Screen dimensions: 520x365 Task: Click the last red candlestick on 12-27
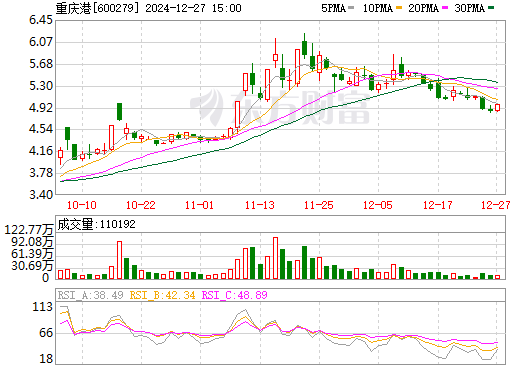click(498, 107)
